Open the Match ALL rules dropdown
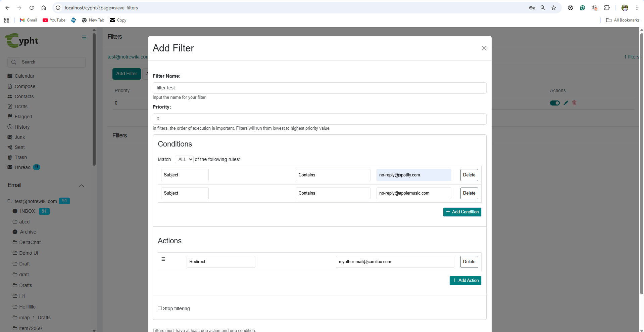The height and width of the screenshot is (332, 644). coord(184,159)
